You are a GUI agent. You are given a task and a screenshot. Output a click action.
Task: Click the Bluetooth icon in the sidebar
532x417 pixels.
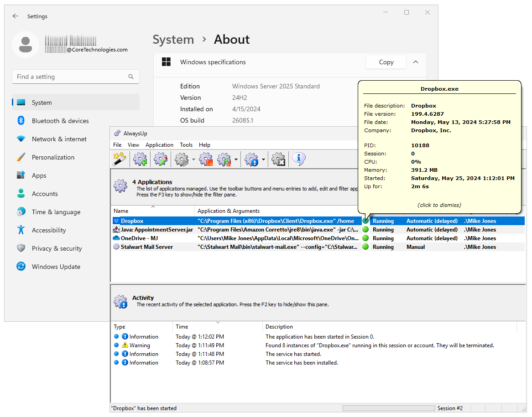(21, 120)
